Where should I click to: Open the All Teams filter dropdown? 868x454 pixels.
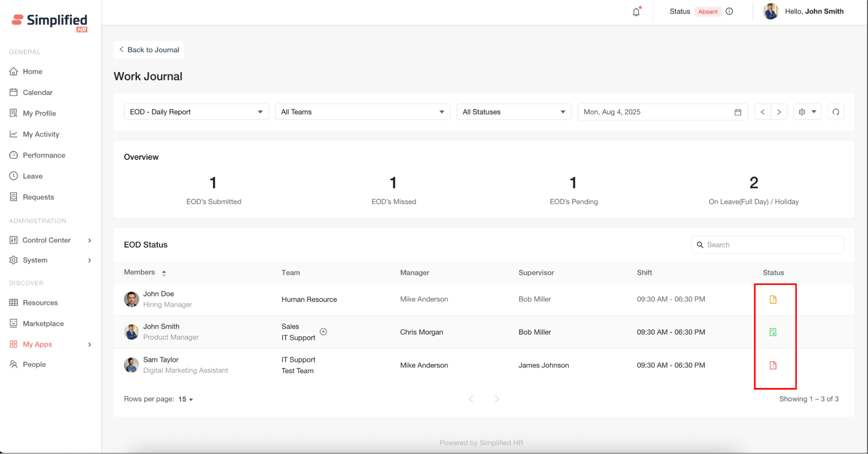pyautogui.click(x=363, y=112)
